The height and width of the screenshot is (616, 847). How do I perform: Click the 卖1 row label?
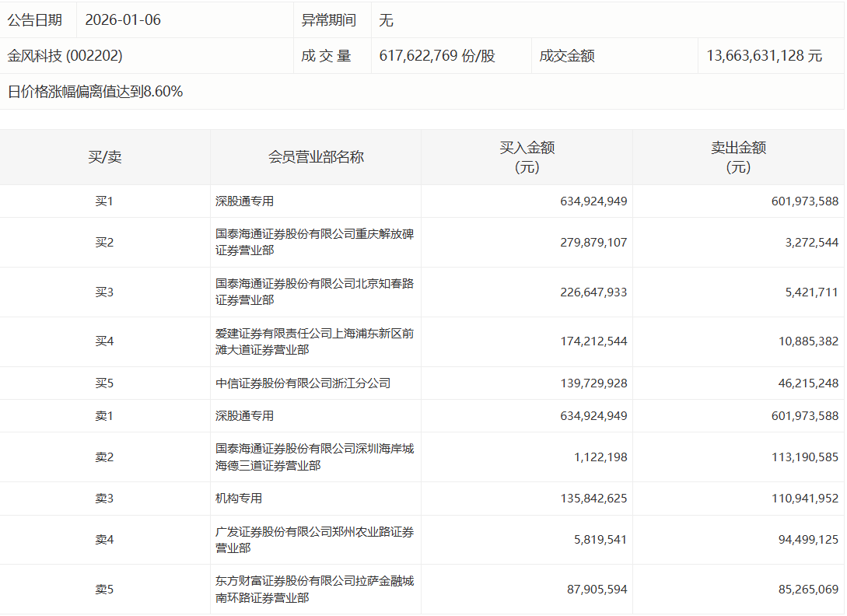tap(104, 415)
